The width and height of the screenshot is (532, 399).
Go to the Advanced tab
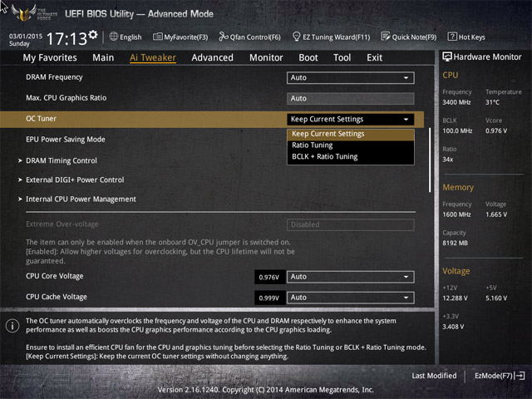[x=213, y=57]
